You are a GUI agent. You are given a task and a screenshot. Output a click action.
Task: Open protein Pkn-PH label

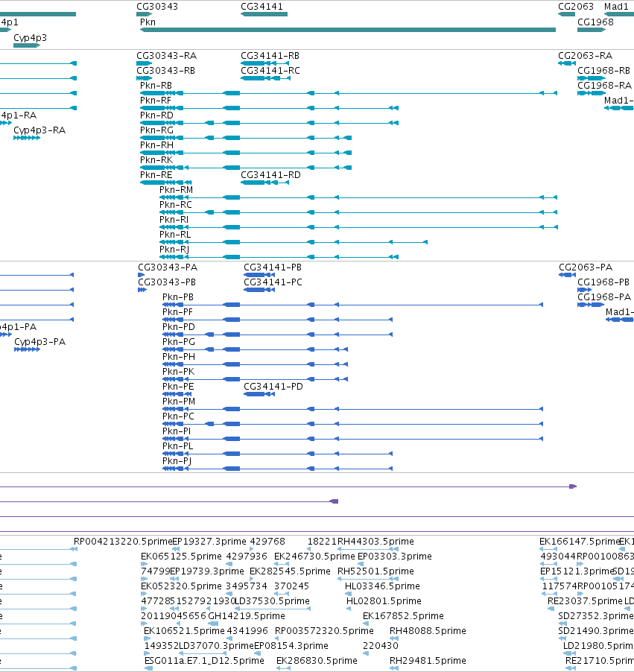tap(179, 357)
